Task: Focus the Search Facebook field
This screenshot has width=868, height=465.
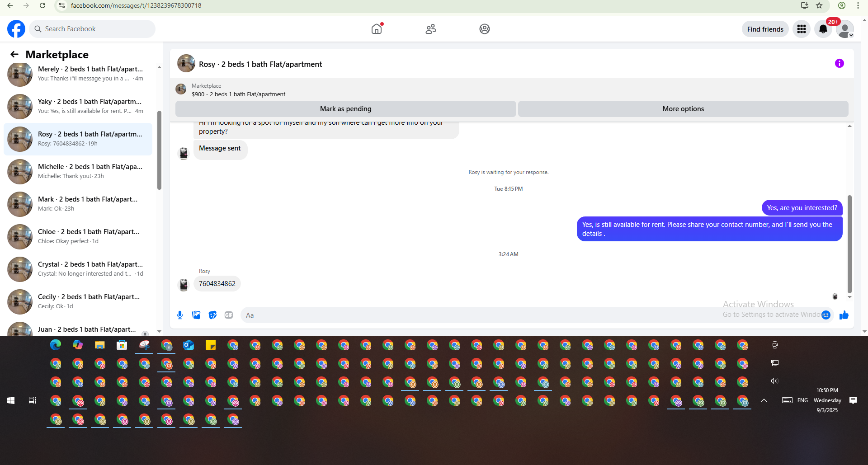Action: click(x=92, y=29)
